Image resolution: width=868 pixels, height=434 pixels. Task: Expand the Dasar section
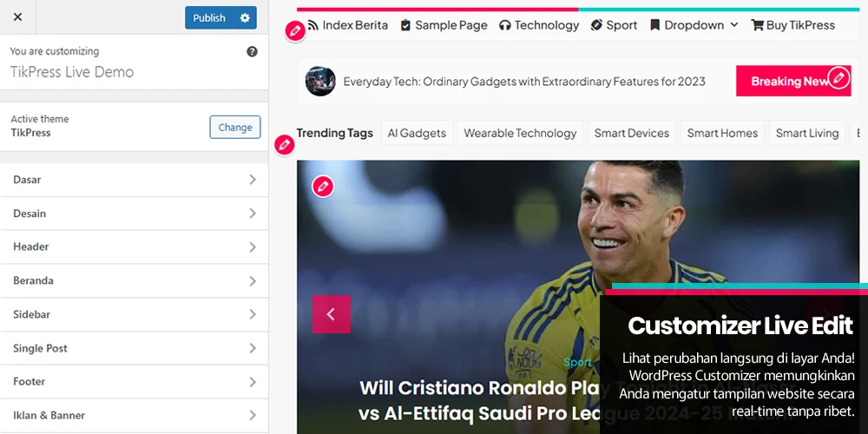coord(134,180)
